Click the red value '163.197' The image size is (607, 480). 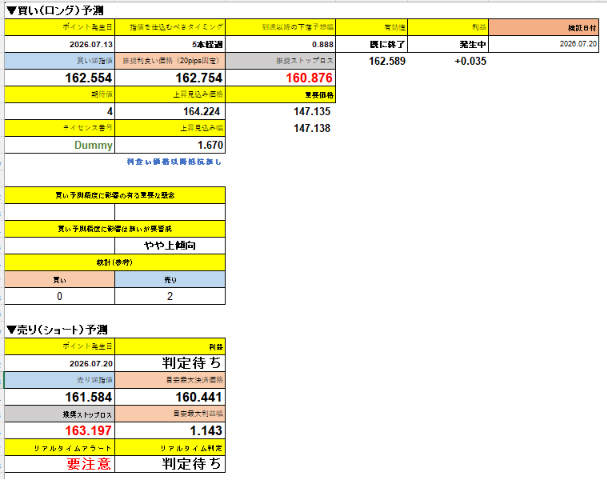tap(60, 430)
